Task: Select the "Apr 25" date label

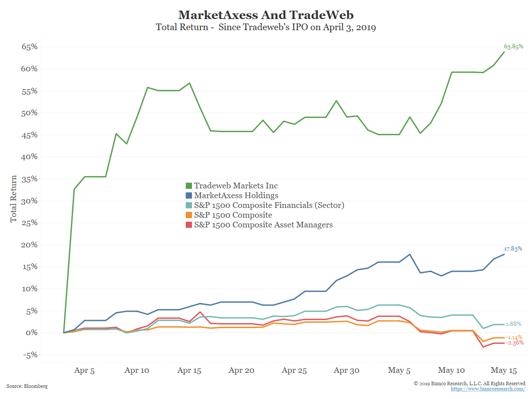Action: pyautogui.click(x=294, y=371)
